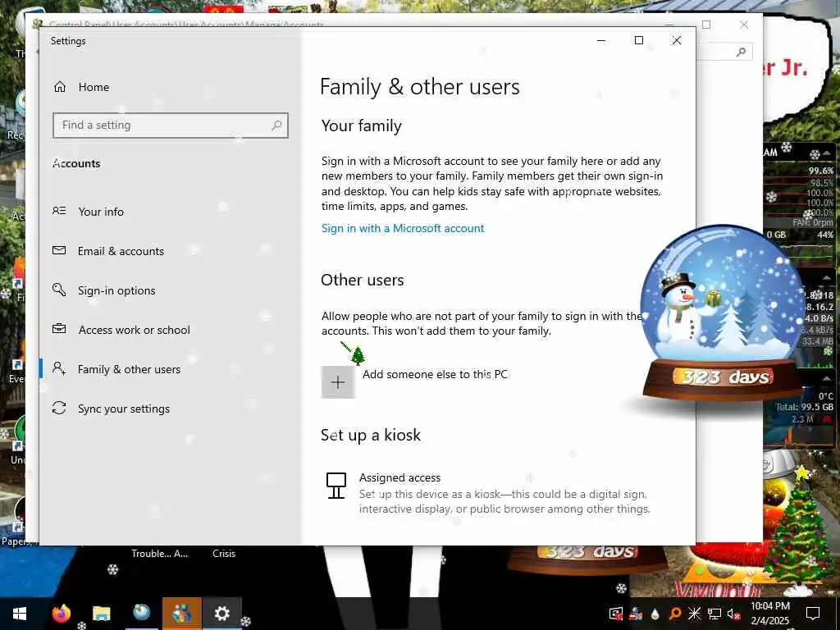This screenshot has height=630, width=840.
Task: Click Add someone else to this PC text
Action: [435, 374]
